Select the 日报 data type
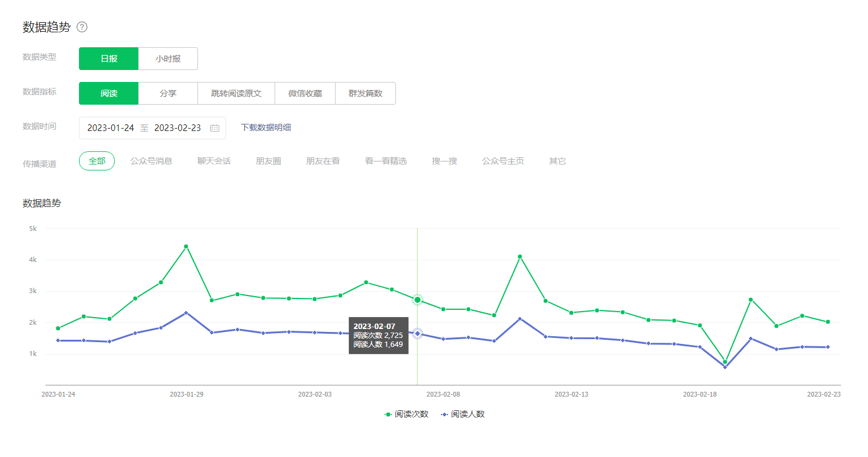 109,59
